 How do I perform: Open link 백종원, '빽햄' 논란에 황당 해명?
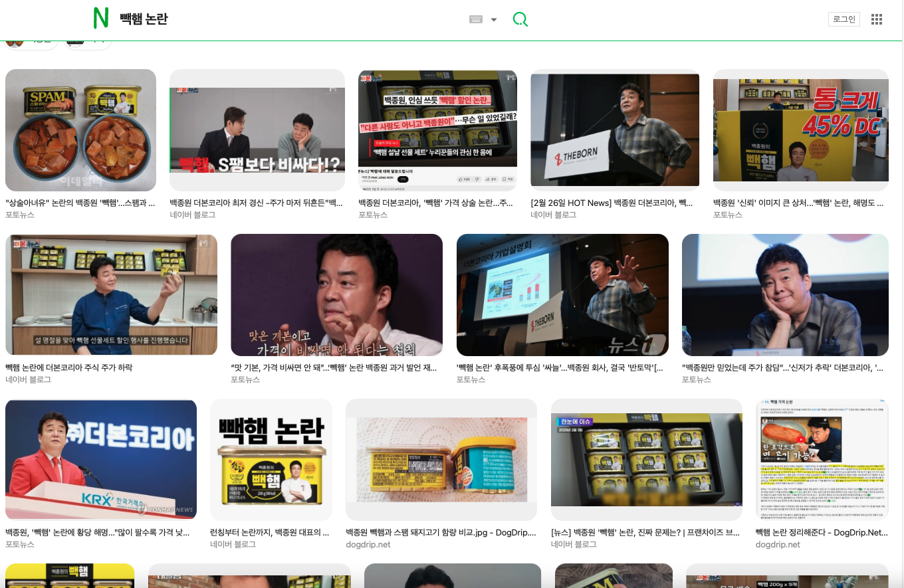click(98, 532)
